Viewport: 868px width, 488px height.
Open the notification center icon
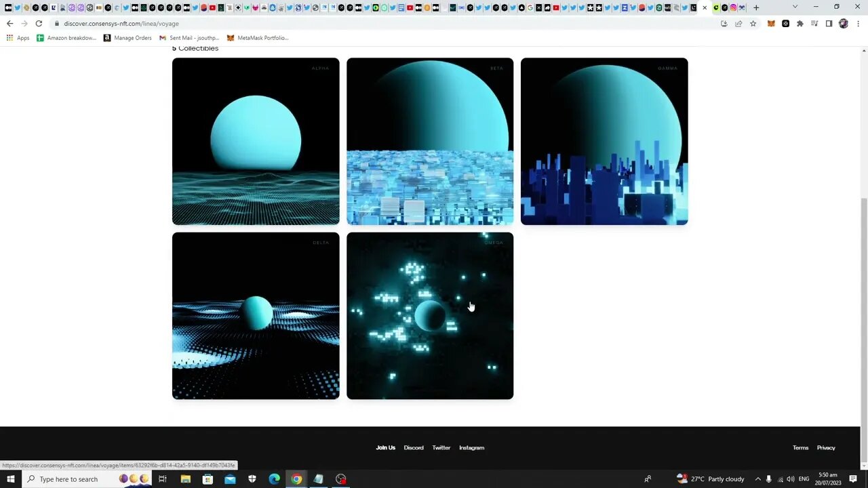click(853, 479)
